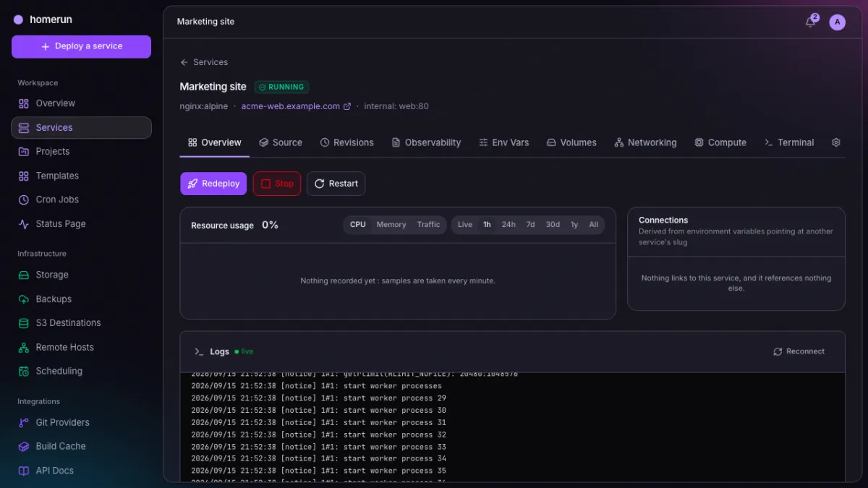Click the homerun logo in the sidebar
This screenshot has height=488, width=868.
click(x=43, y=20)
